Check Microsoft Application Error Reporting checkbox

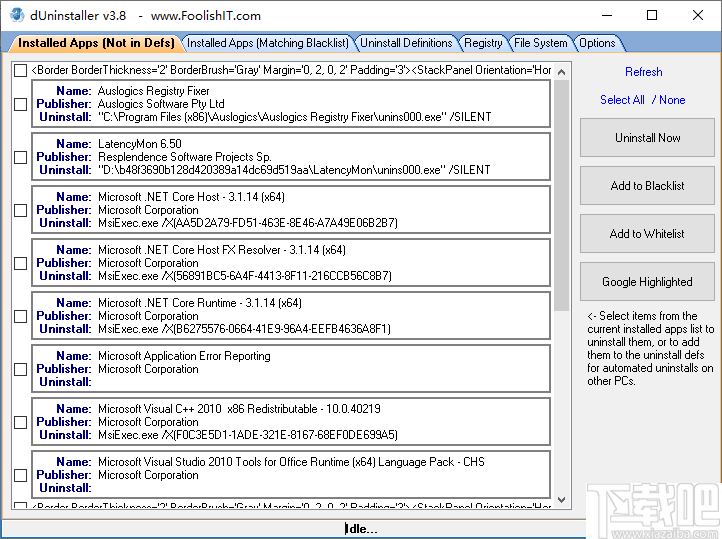coord(20,369)
